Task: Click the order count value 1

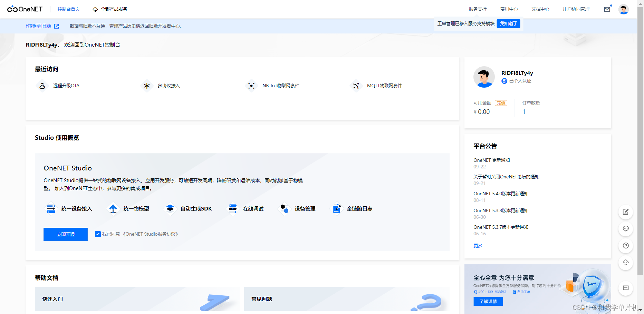Action: (524, 112)
